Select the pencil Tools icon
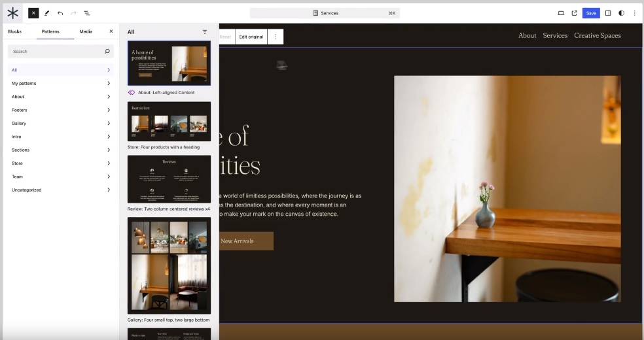This screenshot has width=644, height=340. [47, 13]
